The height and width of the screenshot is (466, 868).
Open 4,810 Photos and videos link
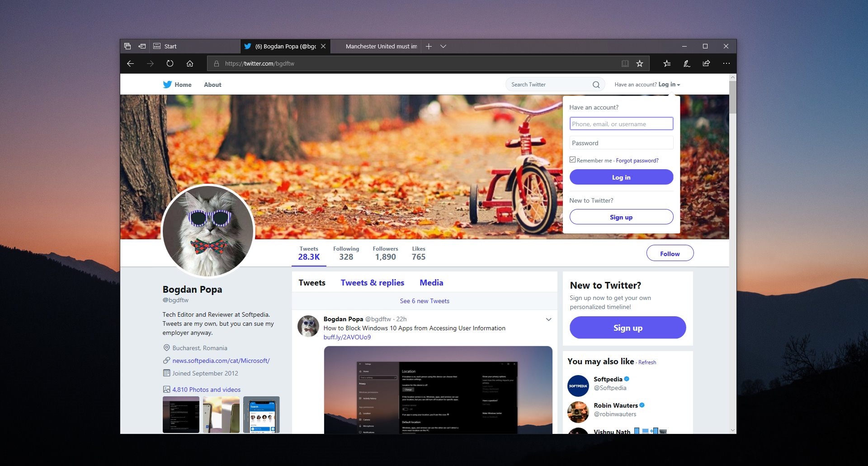[206, 390]
